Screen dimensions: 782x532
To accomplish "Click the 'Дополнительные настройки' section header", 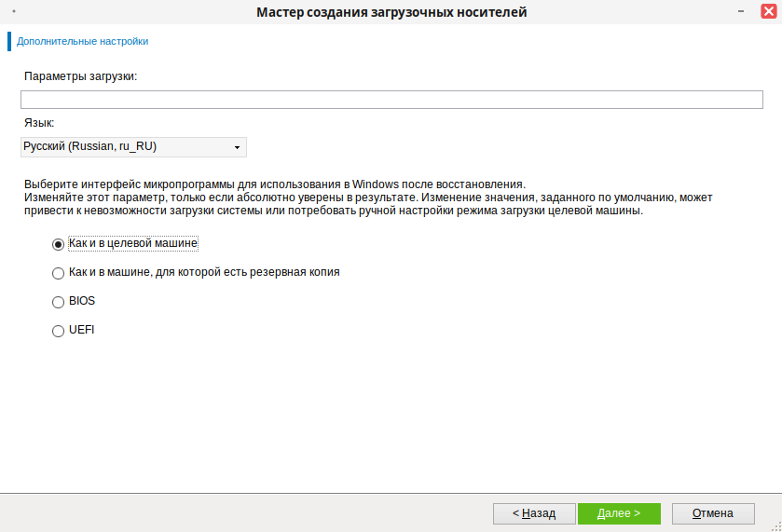I will [x=82, y=41].
